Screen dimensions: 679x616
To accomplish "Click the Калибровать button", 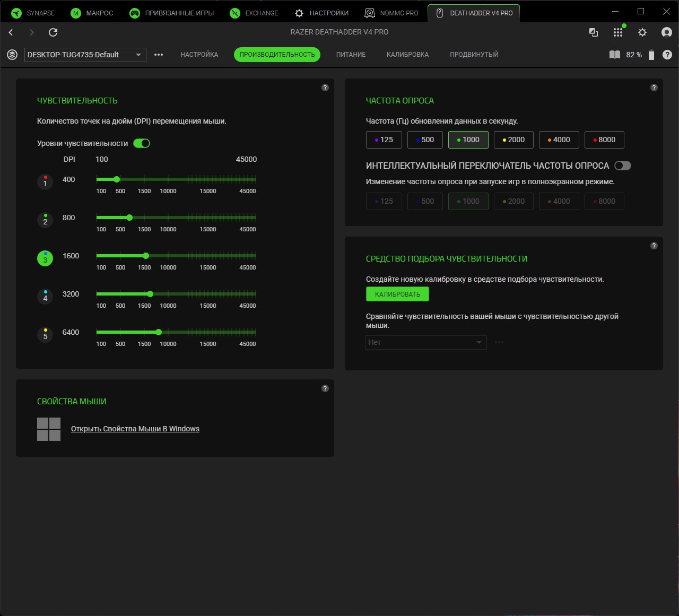I will pyautogui.click(x=397, y=294).
